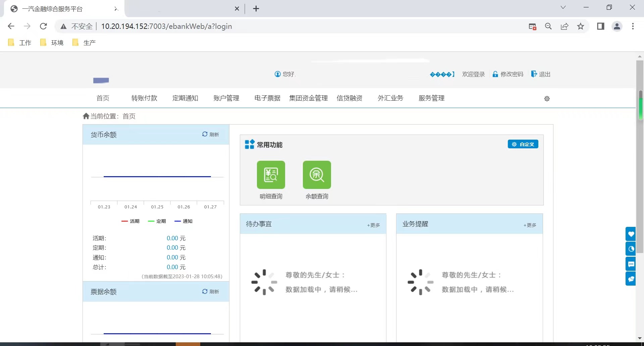Open 账户管理 navigation menu
This screenshot has height=346, width=644.
pyautogui.click(x=226, y=98)
